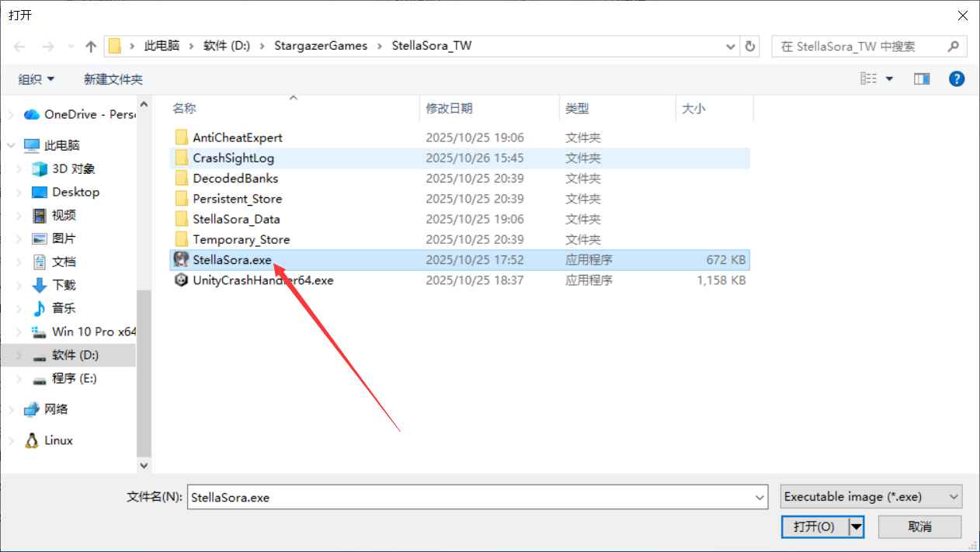
Task: Open the address bar history dropdown
Action: coord(731,47)
